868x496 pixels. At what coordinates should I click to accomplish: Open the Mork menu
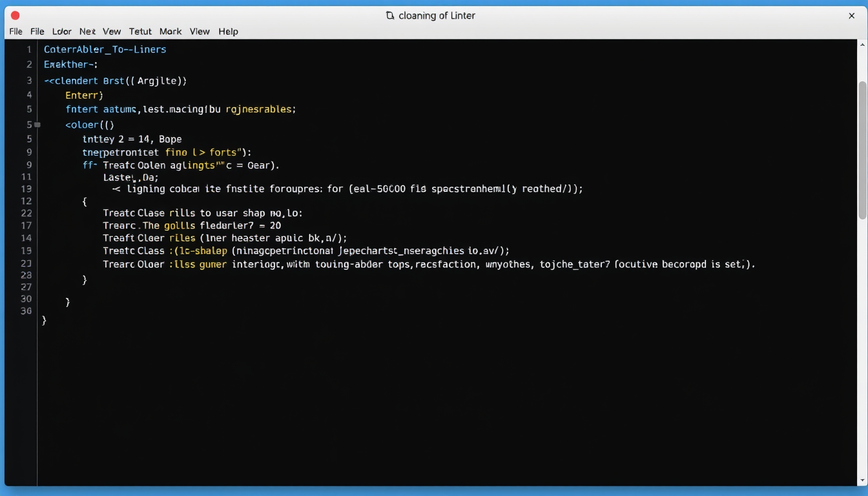point(170,31)
